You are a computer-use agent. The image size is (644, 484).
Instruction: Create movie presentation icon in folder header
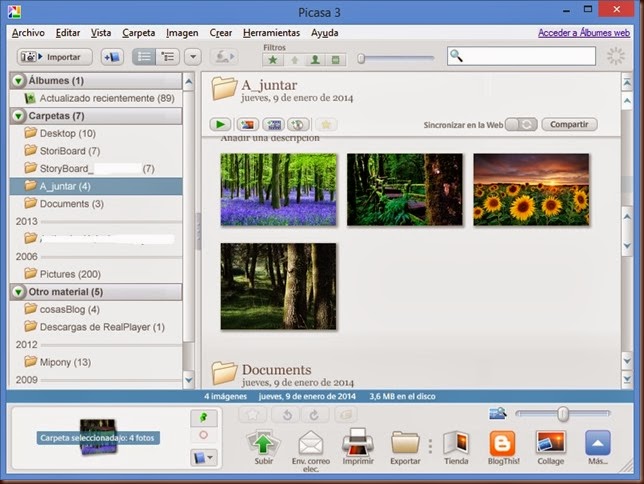pos(274,124)
